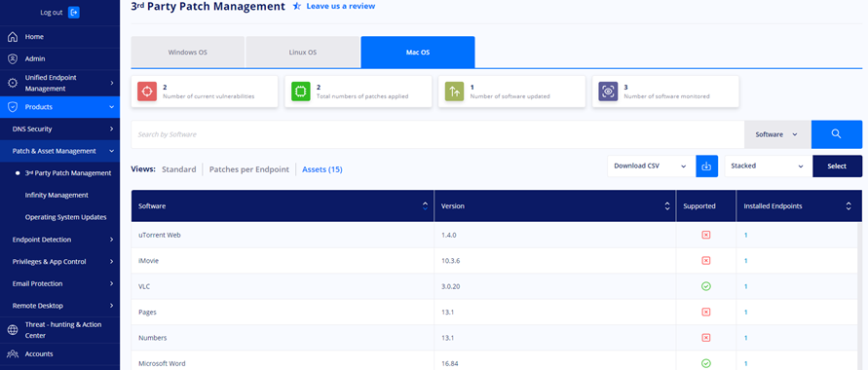Collapse Patch & Asset Management chevron
Image resolution: width=868 pixels, height=370 pixels.
111,151
